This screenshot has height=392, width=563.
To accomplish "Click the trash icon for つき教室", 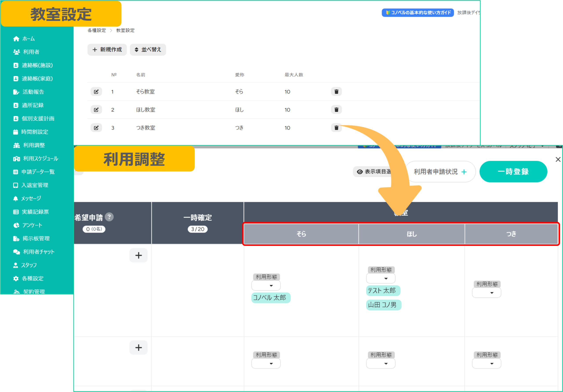I will pyautogui.click(x=336, y=128).
